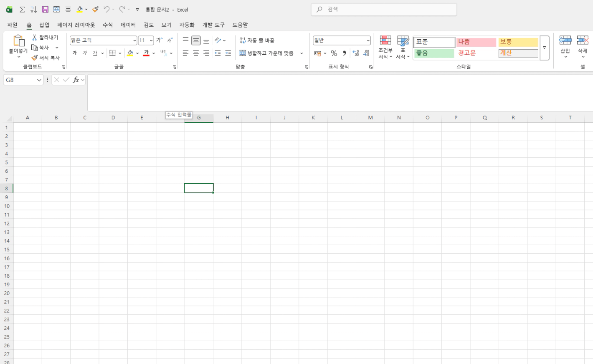This screenshot has height=364, width=593.
Task: Toggle italic formatting
Action: click(x=85, y=53)
